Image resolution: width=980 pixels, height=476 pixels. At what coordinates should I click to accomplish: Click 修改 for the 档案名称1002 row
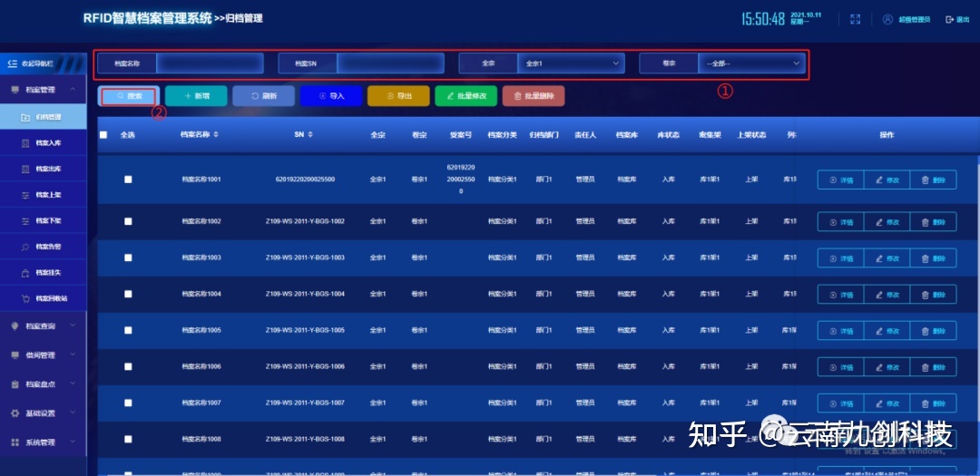887,221
